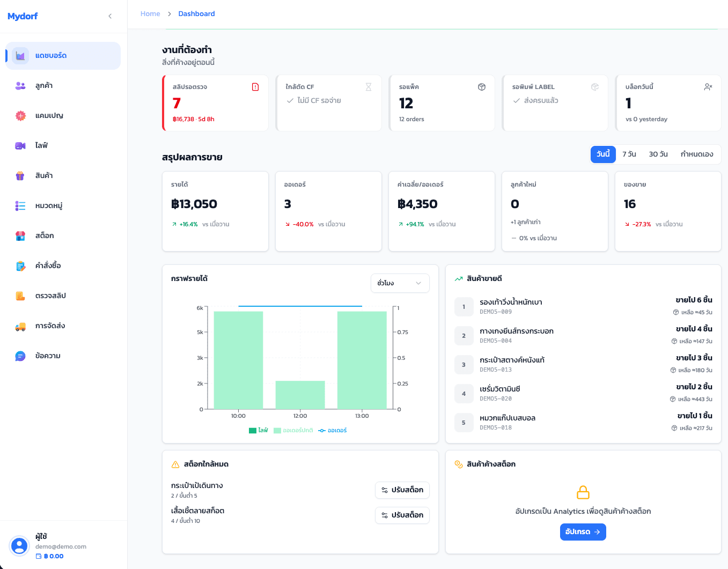Open the สินค้า products gift icon
728x569 pixels.
pos(20,176)
